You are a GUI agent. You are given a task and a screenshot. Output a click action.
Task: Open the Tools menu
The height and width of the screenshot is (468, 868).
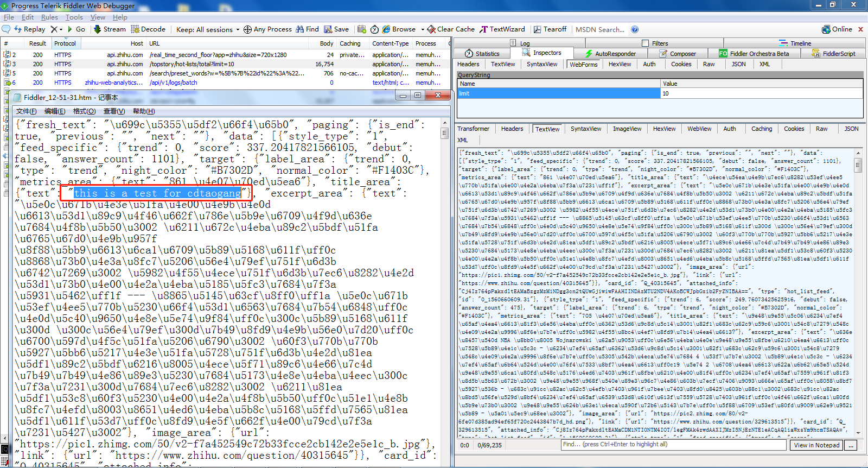pyautogui.click(x=74, y=17)
